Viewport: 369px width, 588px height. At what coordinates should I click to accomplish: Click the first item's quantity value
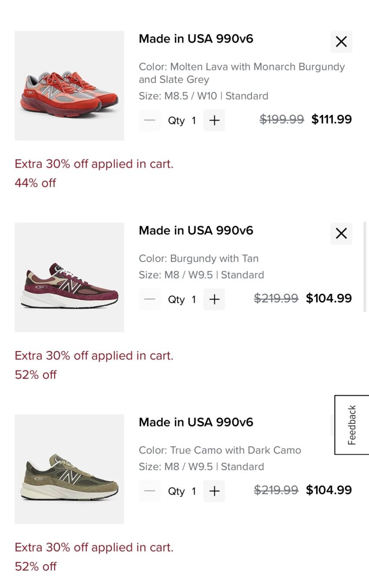click(x=194, y=121)
